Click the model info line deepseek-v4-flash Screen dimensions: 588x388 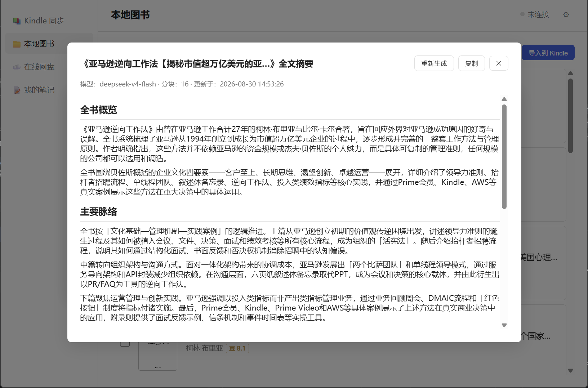[182, 84]
